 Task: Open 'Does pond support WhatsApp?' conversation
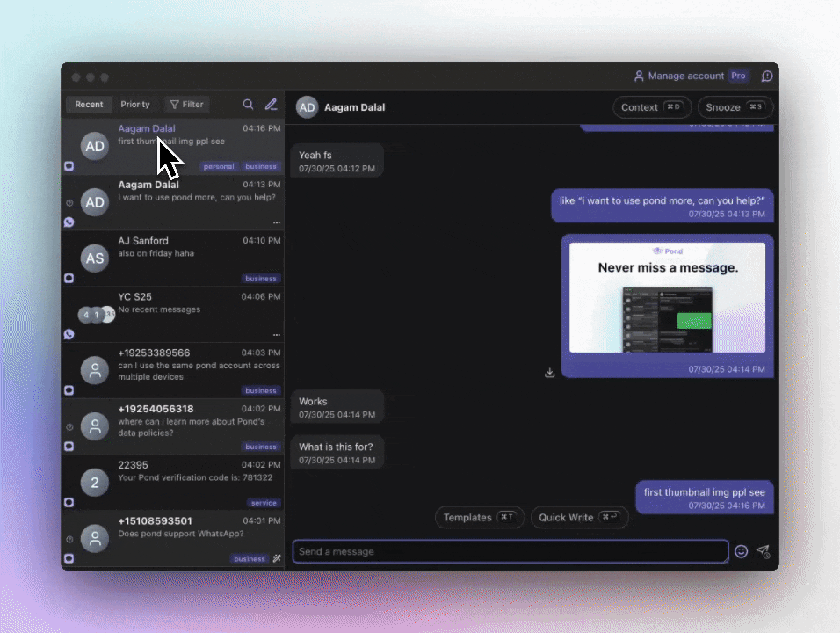tap(172, 538)
